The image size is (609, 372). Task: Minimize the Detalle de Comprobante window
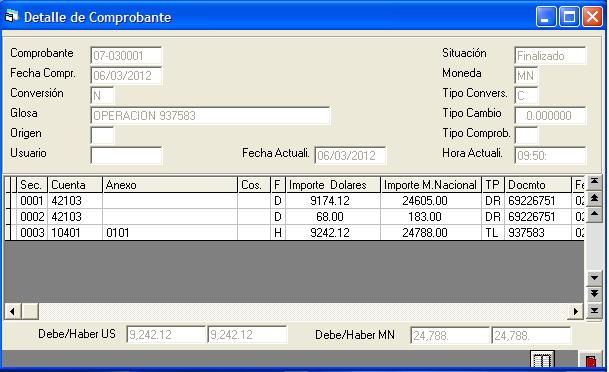pos(546,17)
